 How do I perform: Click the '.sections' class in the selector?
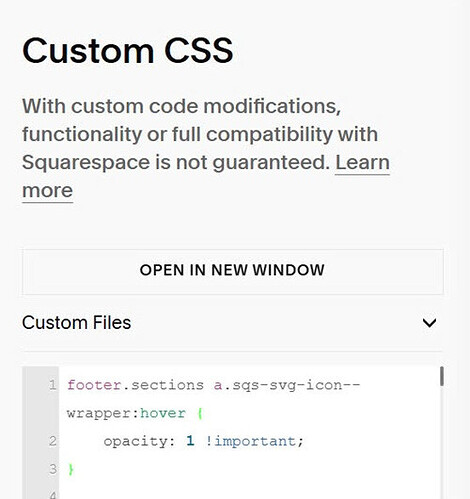(x=163, y=385)
